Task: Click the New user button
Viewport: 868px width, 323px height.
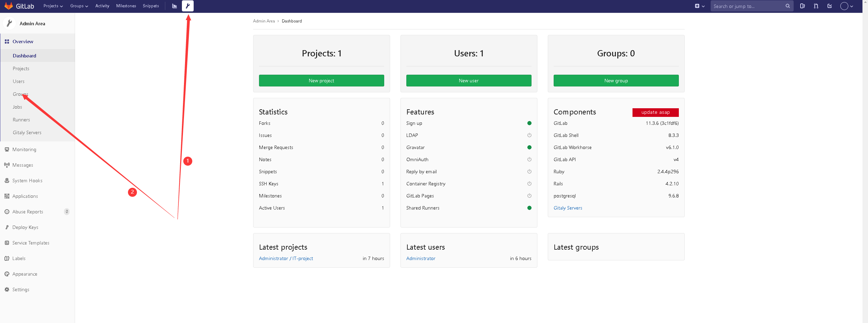Action: click(469, 81)
